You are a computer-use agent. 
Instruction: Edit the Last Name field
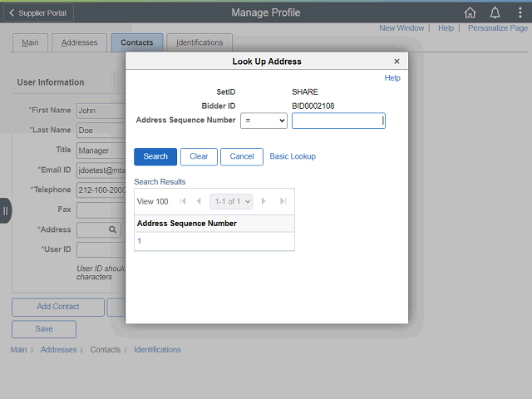tap(101, 131)
